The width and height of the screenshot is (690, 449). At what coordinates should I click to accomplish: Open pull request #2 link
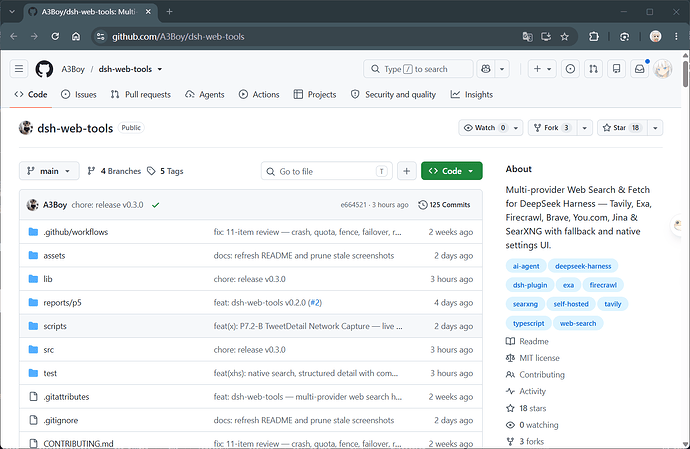(315, 303)
